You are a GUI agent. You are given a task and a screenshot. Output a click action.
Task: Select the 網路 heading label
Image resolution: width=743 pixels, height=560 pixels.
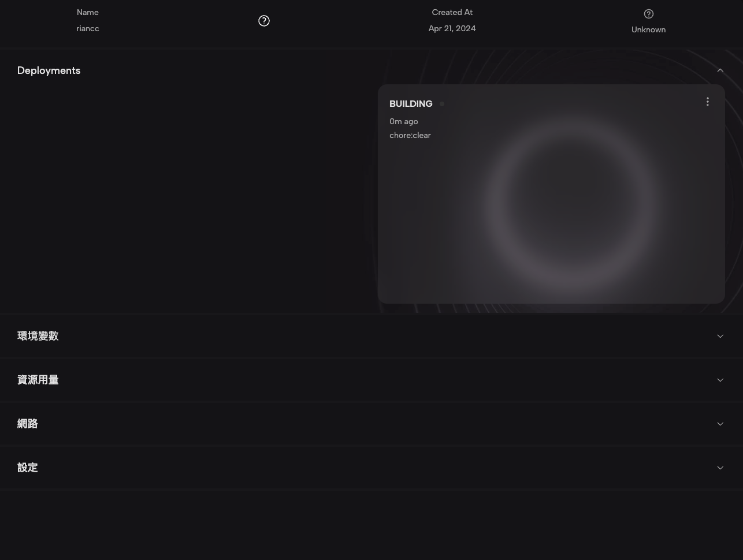tap(27, 424)
